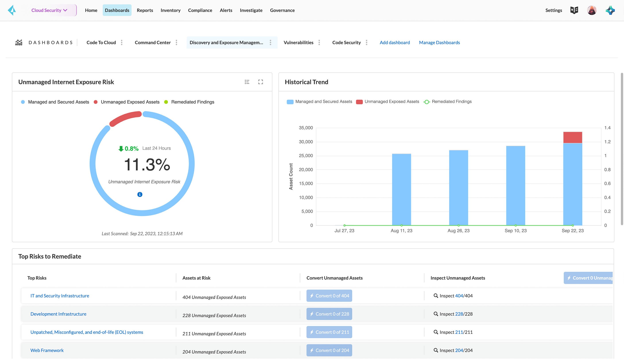Open the documentation book icon
This screenshot has height=364, width=624.
tap(574, 10)
